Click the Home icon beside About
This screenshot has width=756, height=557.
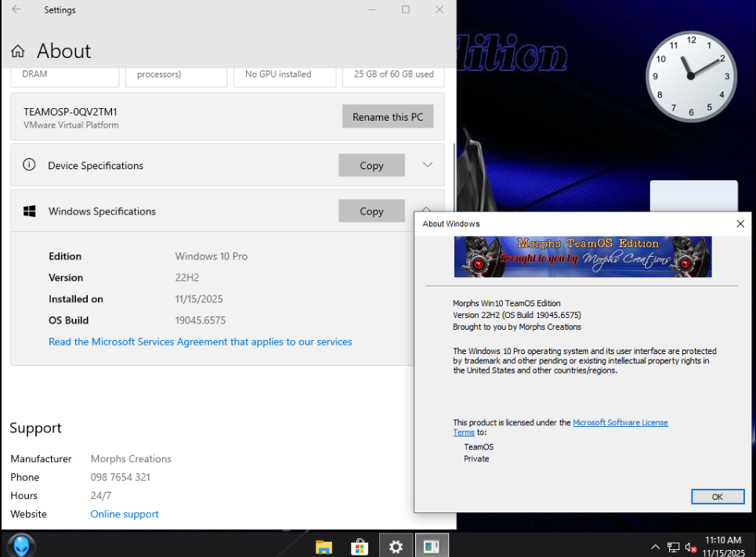18,52
